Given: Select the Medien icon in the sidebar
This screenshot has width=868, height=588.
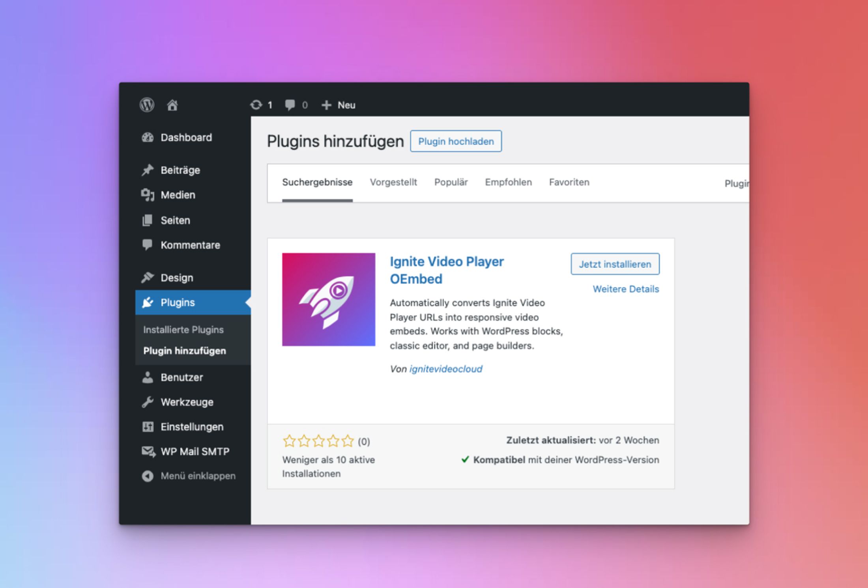Looking at the screenshot, I should (x=148, y=194).
